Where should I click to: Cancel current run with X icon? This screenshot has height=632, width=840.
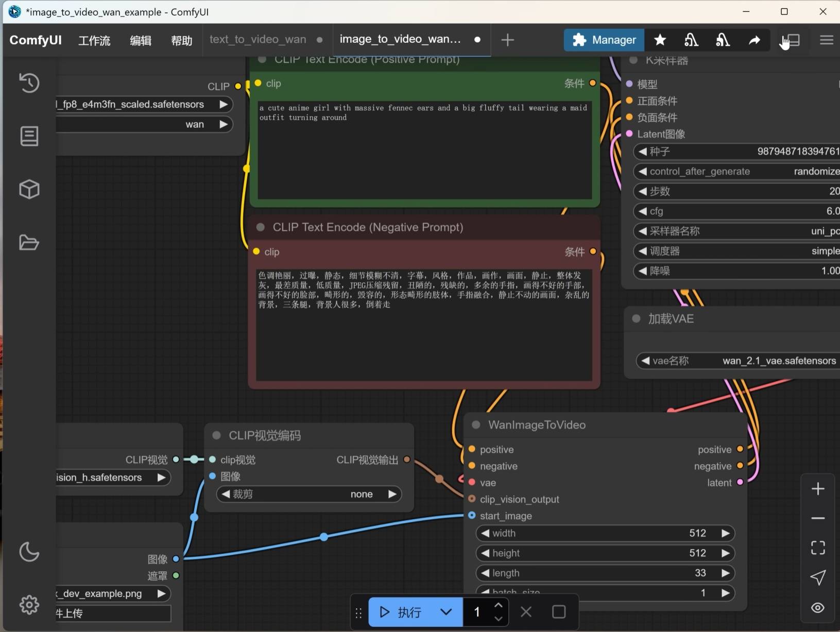pos(526,612)
